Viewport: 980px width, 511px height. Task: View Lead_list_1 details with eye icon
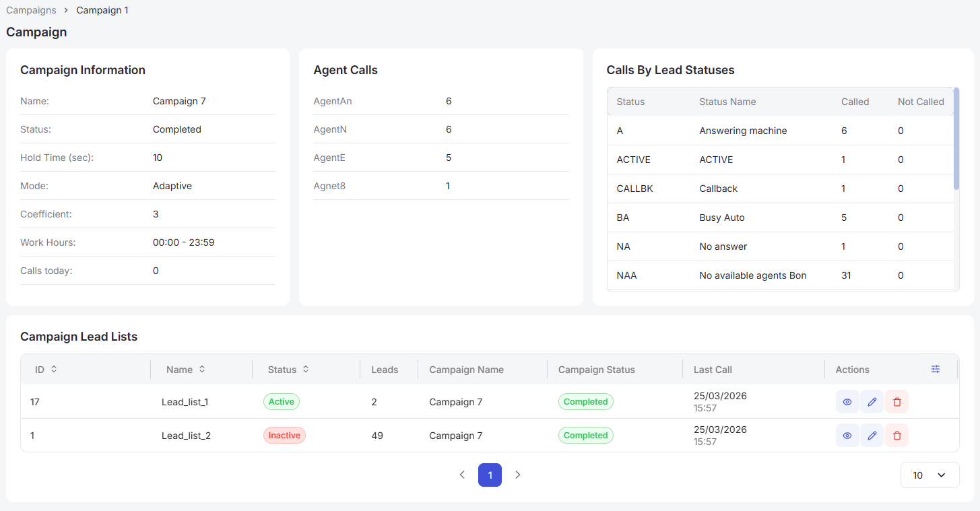(847, 402)
